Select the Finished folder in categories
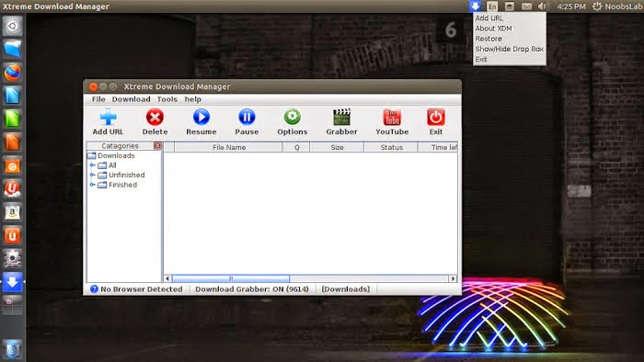The height and width of the screenshot is (362, 644). pyautogui.click(x=118, y=185)
